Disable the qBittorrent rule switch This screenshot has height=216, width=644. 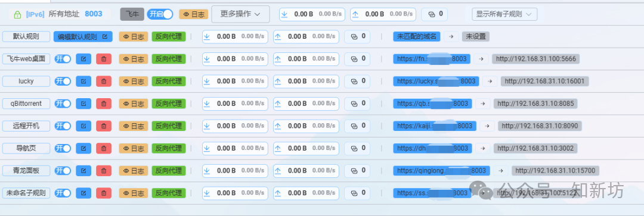pos(63,104)
